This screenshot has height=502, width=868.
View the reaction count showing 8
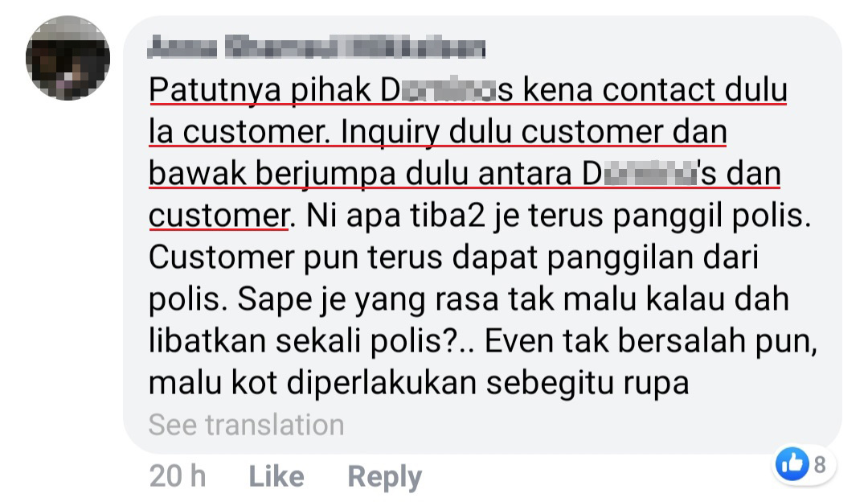[820, 464]
